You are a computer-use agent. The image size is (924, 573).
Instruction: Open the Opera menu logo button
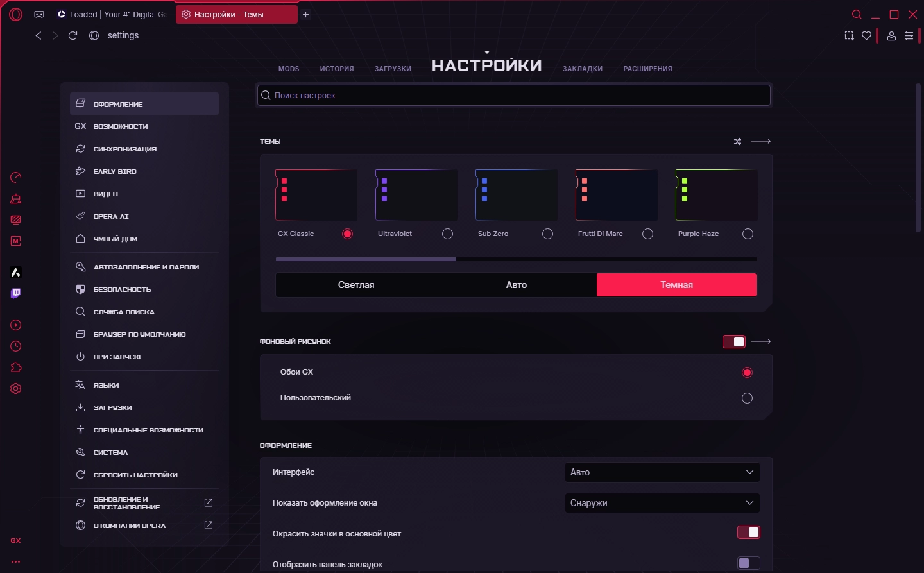[16, 14]
